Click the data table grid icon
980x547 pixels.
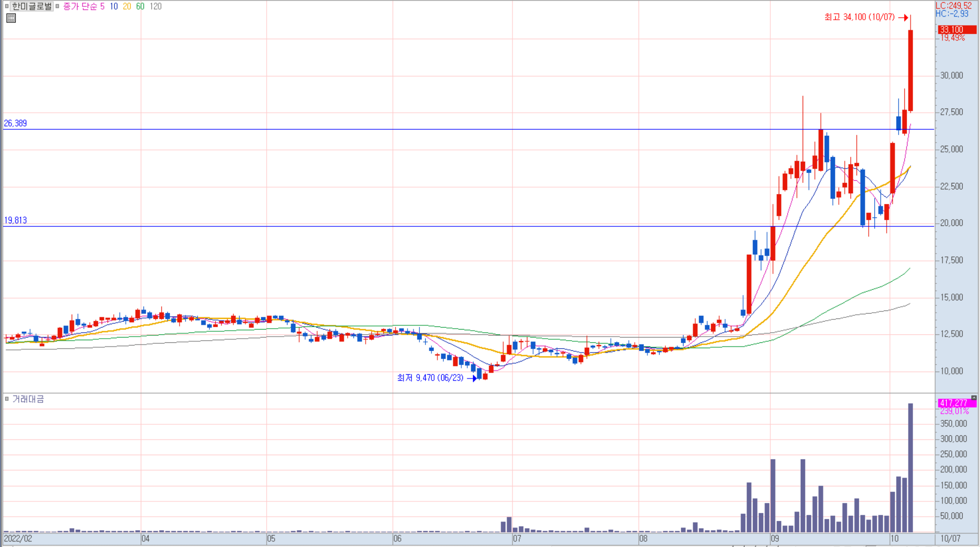(x=11, y=18)
